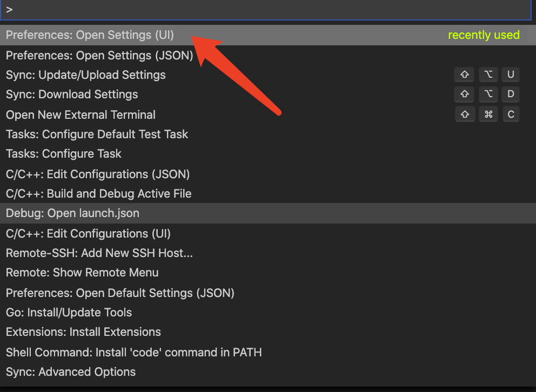Run Shell Command: Install 'code' command in PATH
This screenshot has width=536, height=392.
pos(268,352)
